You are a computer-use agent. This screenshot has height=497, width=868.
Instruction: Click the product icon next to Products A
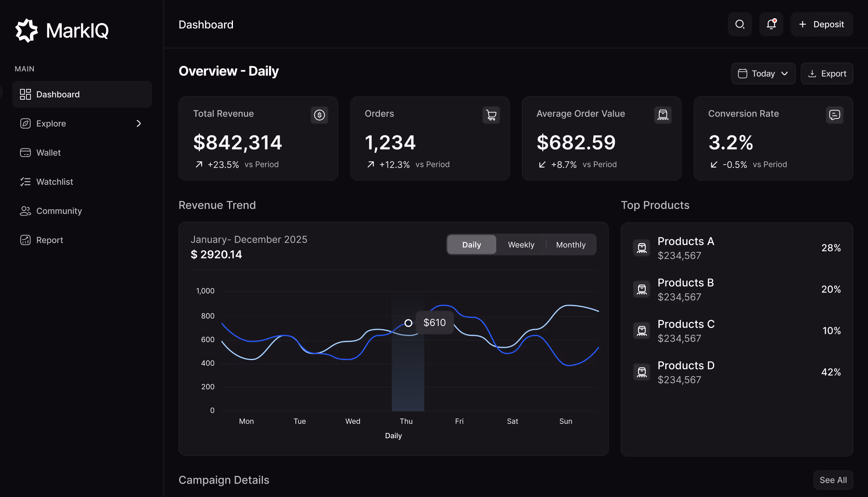(x=641, y=248)
